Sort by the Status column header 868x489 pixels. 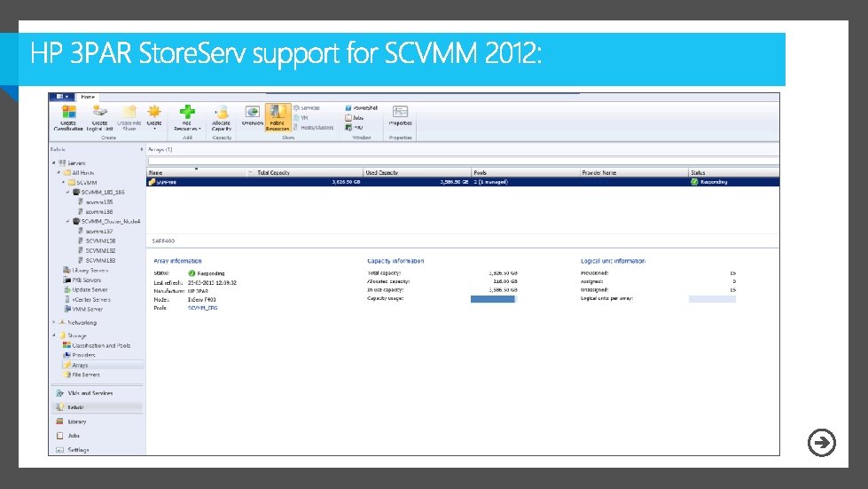click(x=734, y=173)
